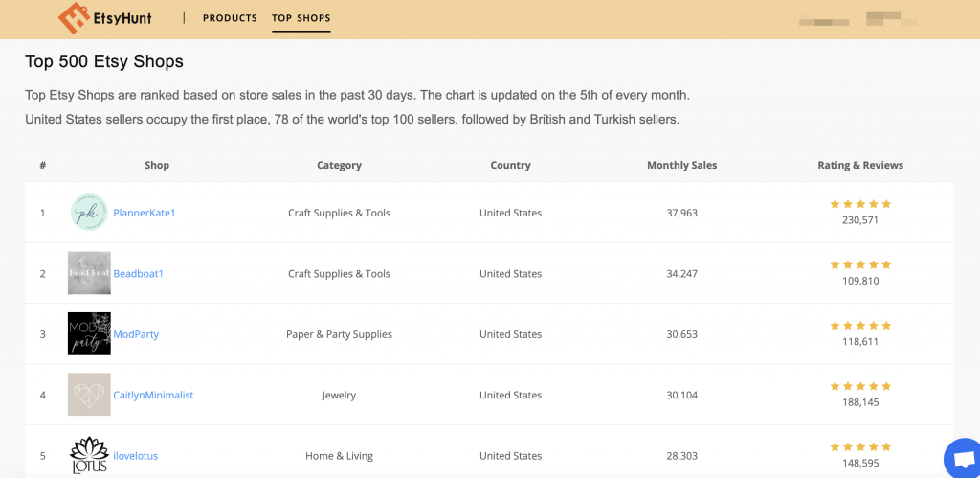This screenshot has height=478, width=980.
Task: Click CaitlynMinimalist star rating icons
Action: click(859, 386)
